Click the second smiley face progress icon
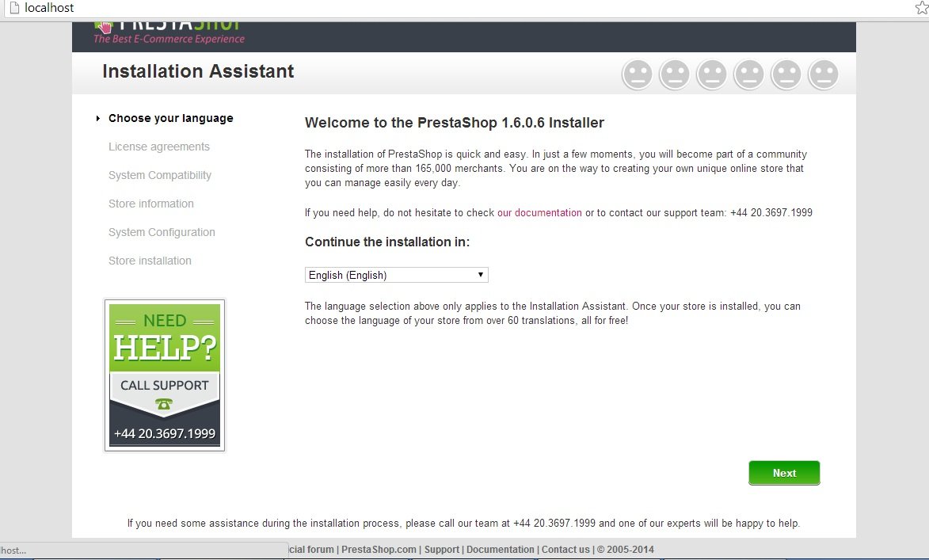Viewport: 929px width, 560px height. coord(675,74)
